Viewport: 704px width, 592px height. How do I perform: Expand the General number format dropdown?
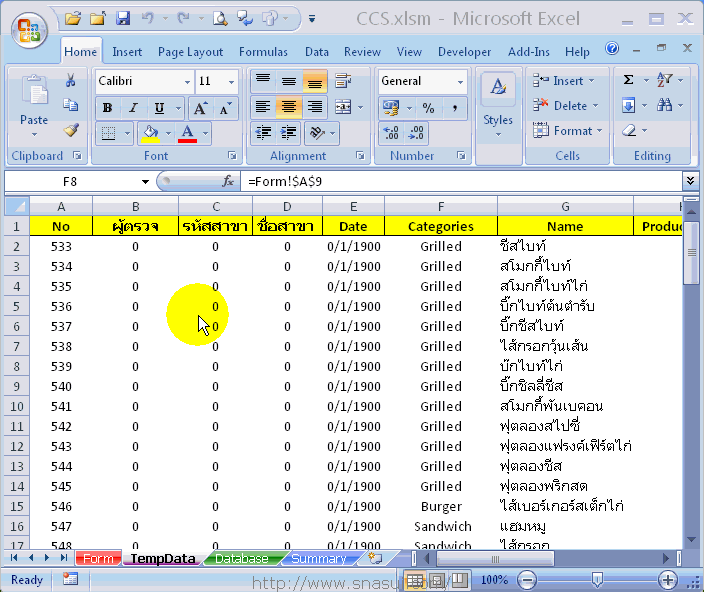460,82
